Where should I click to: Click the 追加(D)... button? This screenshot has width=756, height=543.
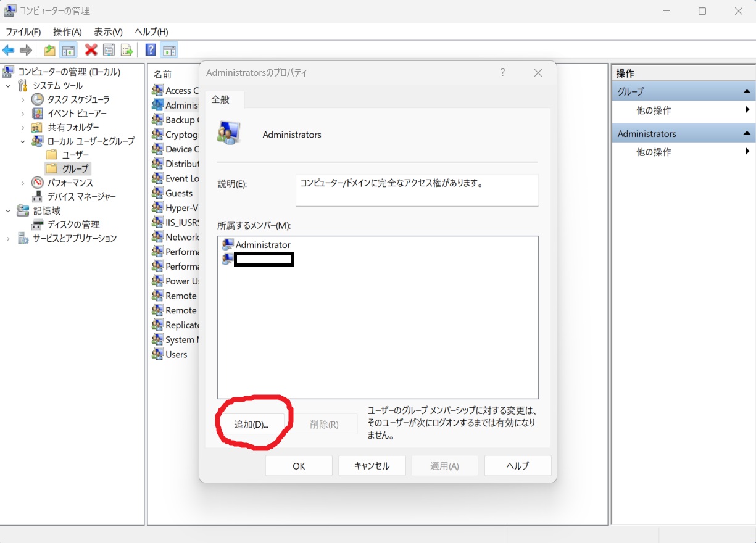point(251,424)
